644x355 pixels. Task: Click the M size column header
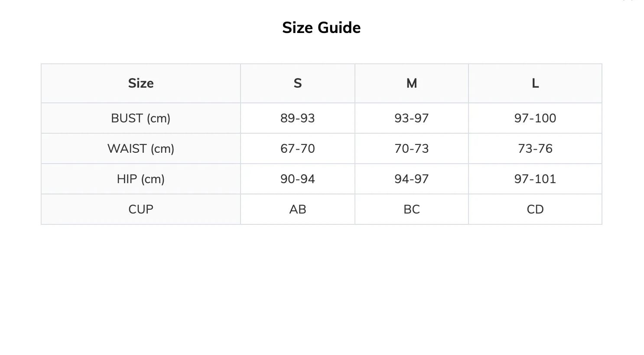pos(412,83)
